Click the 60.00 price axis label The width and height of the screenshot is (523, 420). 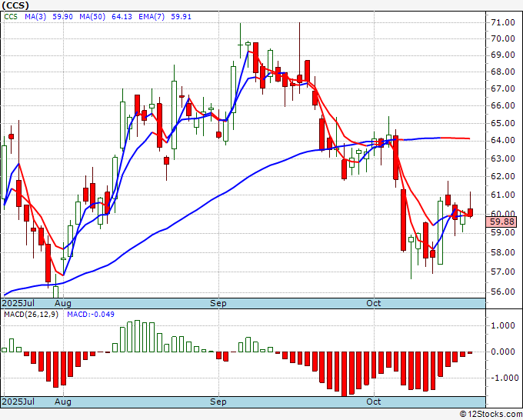tap(503, 214)
